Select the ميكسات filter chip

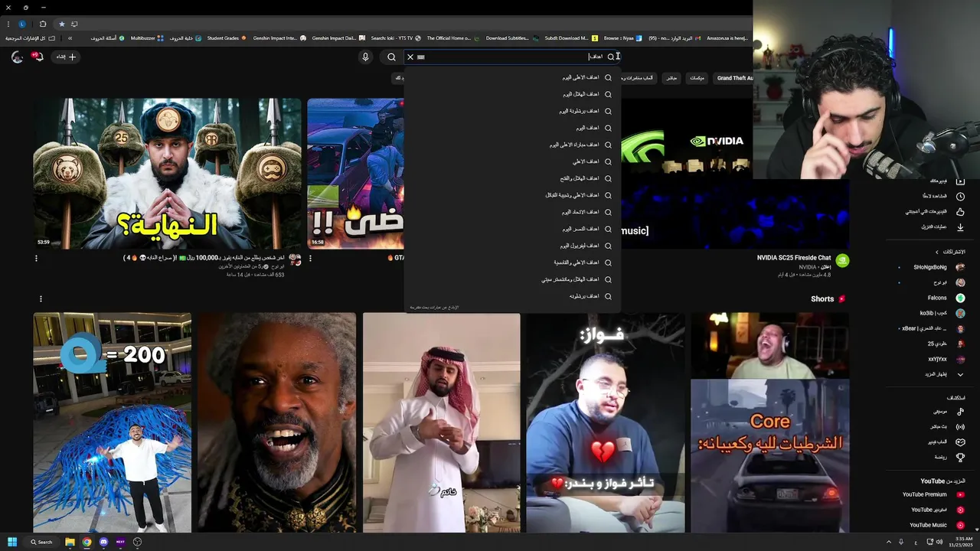pos(697,78)
